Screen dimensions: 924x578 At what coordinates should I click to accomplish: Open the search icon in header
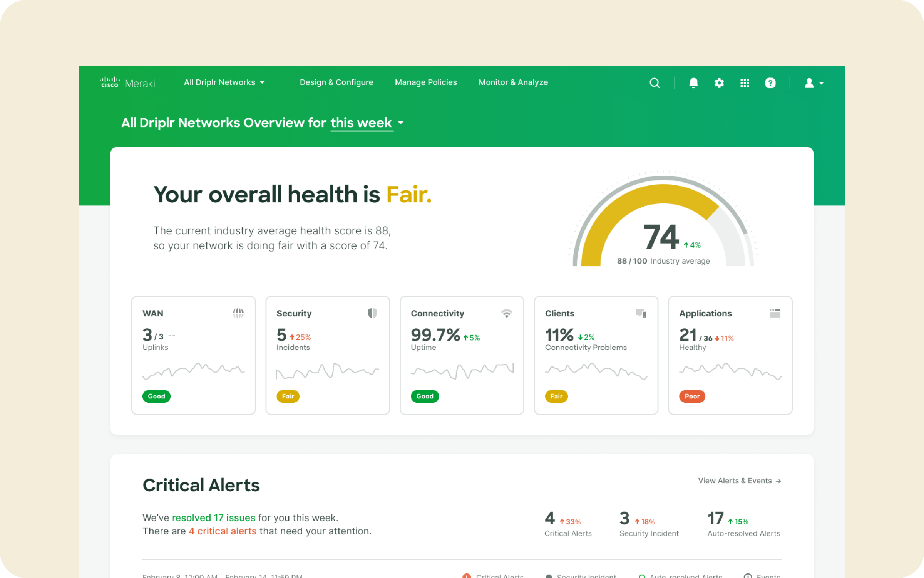654,83
